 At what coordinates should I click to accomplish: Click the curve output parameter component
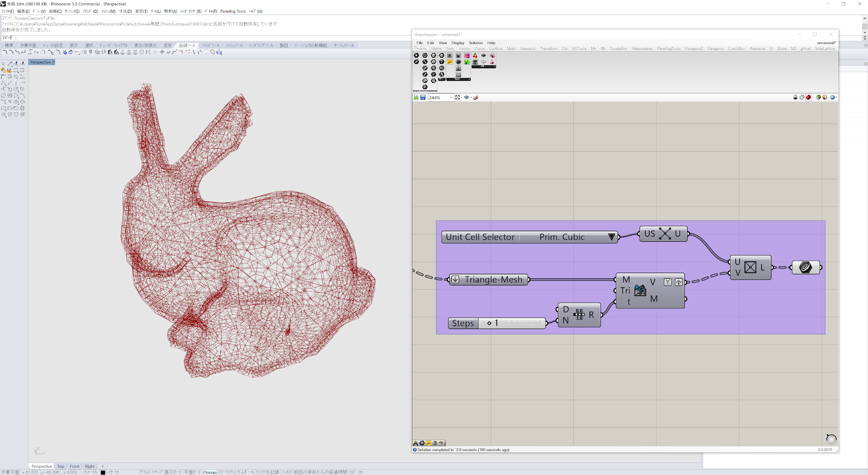pos(805,268)
